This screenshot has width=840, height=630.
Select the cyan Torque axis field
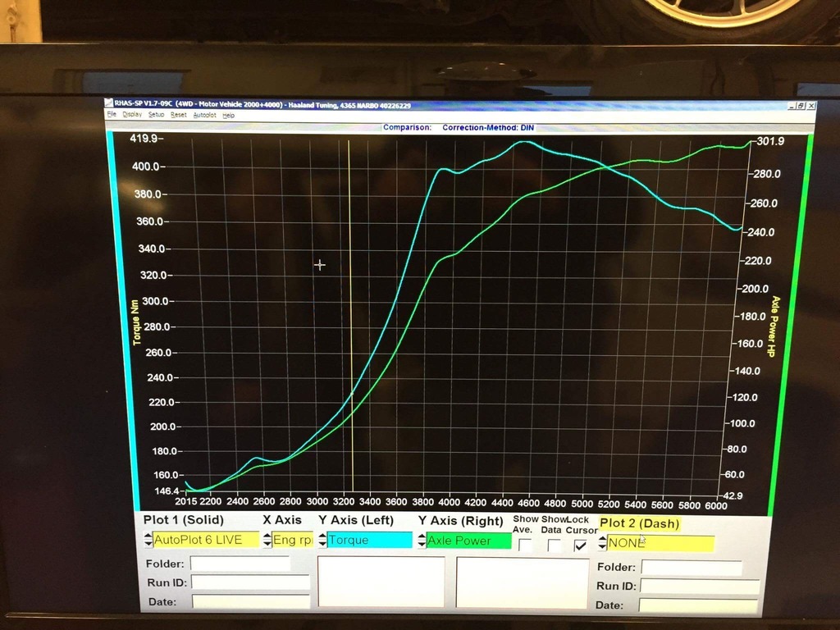370,540
